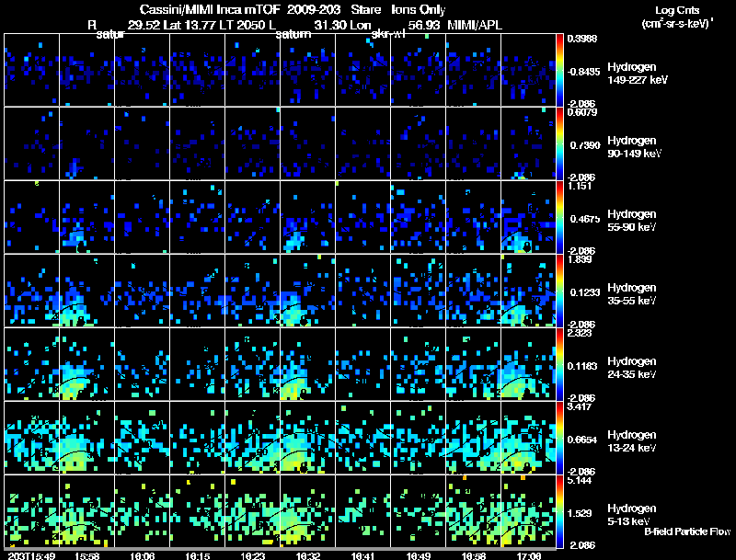Click the Hydrogen 149-227 keV label
The image size is (736, 560).
tap(638, 74)
